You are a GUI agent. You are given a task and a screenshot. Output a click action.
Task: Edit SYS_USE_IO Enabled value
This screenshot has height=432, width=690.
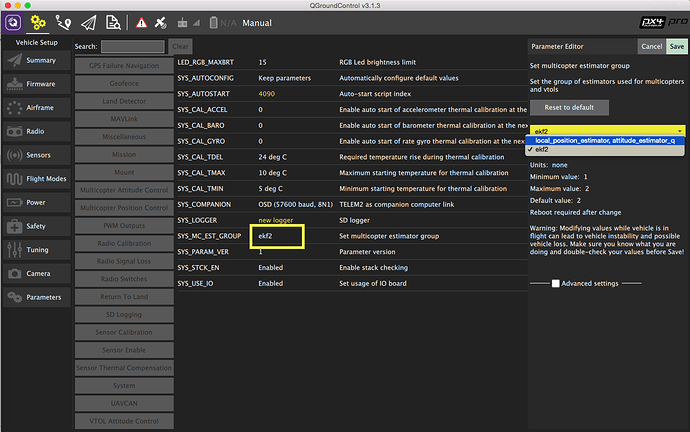271,284
